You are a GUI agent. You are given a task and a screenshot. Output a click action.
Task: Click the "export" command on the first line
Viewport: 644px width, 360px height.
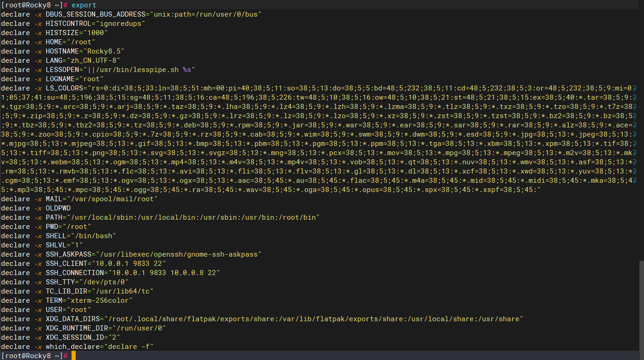(84, 5)
